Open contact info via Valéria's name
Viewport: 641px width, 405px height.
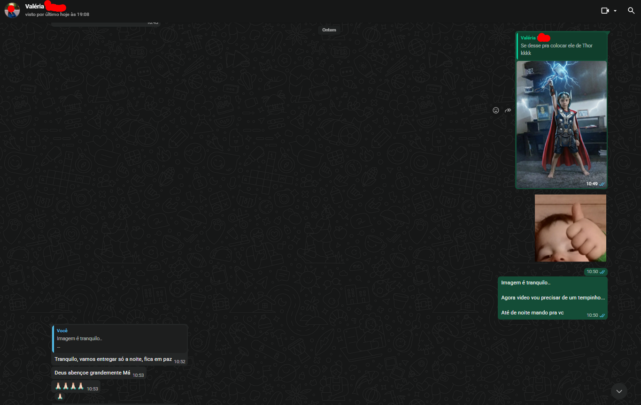click(36, 6)
